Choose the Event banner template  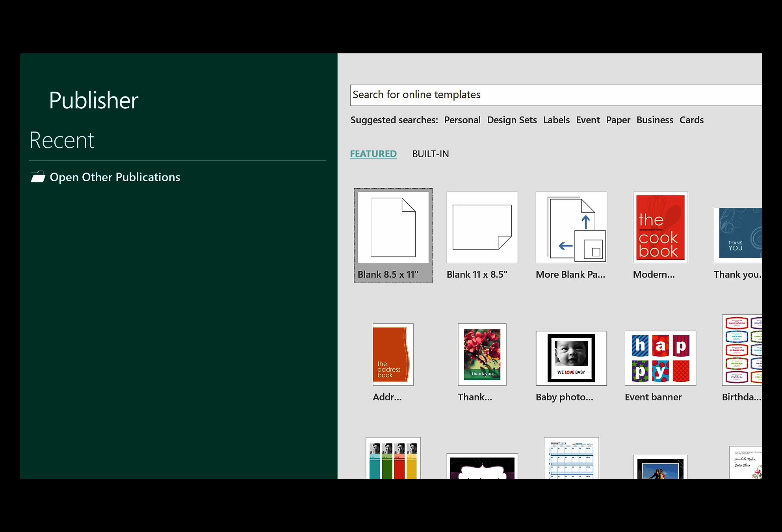pos(659,358)
